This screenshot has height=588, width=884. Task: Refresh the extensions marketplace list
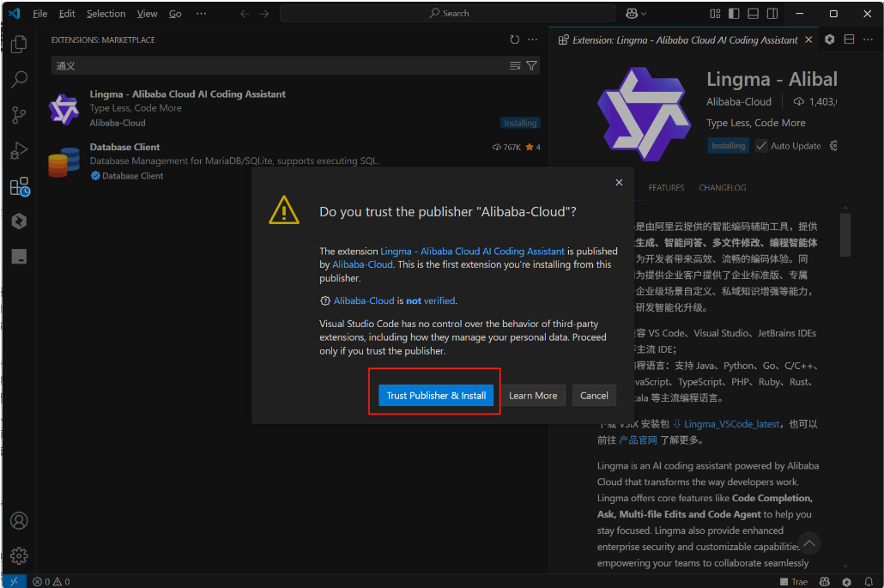pyautogui.click(x=515, y=39)
